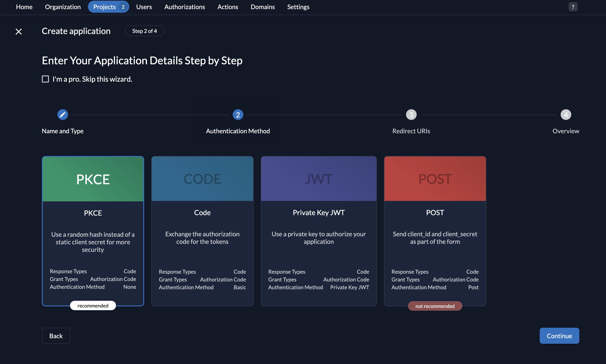Click the Step 2 of 4 pill label

pos(144,31)
